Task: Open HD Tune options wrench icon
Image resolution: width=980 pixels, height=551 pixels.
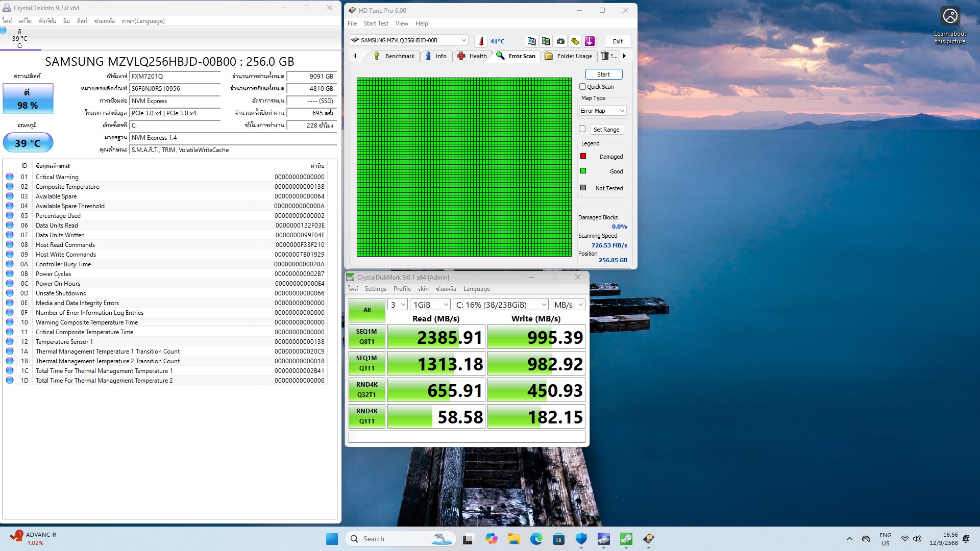Action: pyautogui.click(x=575, y=41)
